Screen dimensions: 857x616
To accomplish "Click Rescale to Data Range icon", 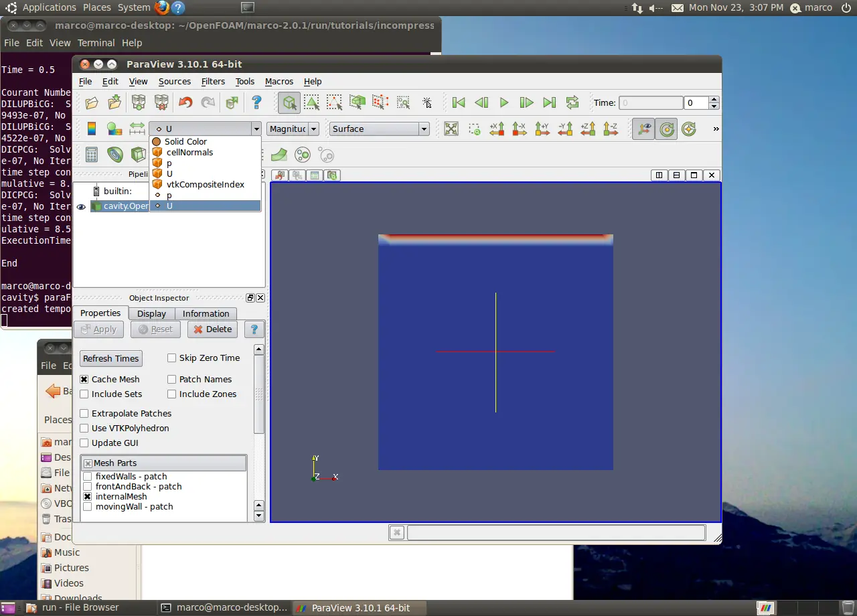I will [x=137, y=129].
